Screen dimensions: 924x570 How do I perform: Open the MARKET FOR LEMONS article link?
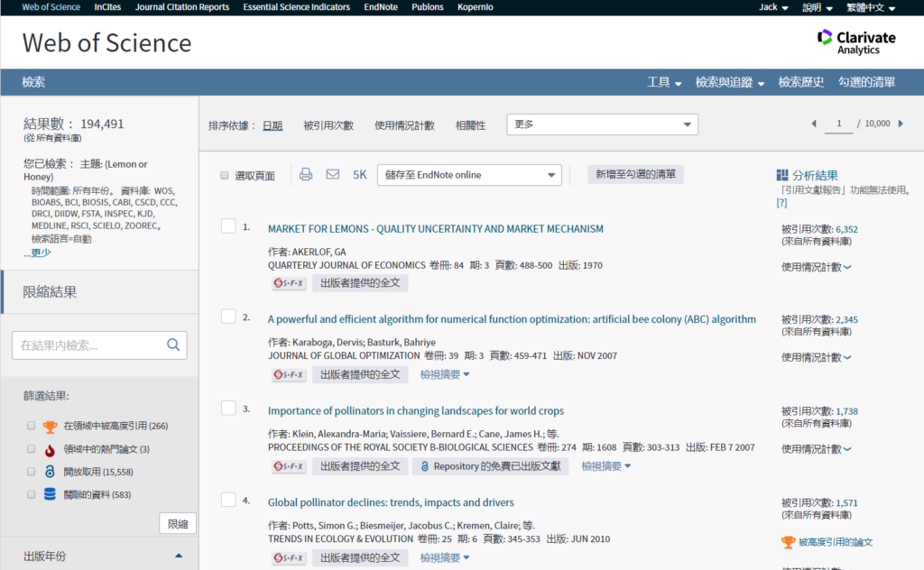click(435, 229)
